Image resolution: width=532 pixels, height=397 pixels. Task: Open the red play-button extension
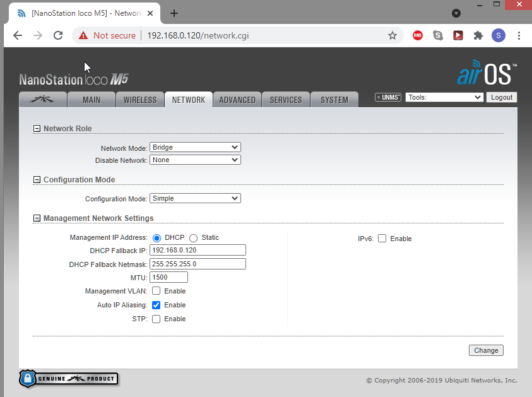458,35
